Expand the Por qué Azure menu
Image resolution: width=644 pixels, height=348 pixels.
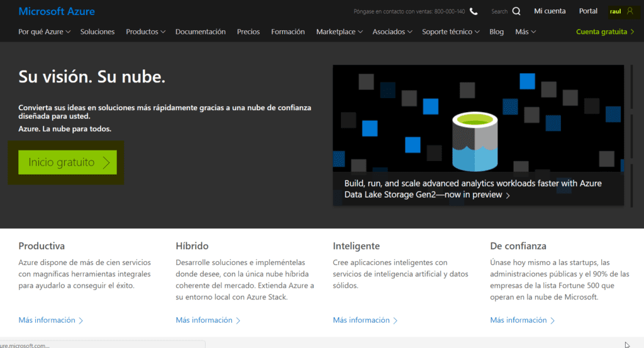[45, 31]
